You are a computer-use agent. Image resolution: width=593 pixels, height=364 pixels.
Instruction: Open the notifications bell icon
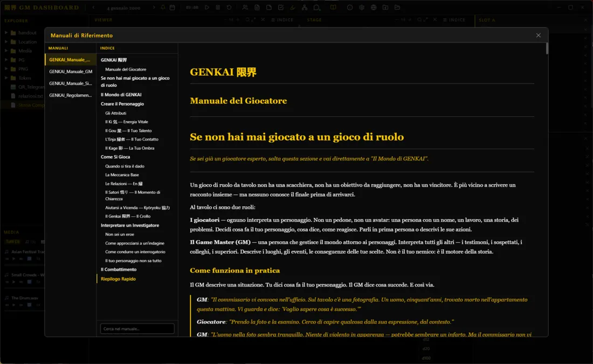[164, 6]
